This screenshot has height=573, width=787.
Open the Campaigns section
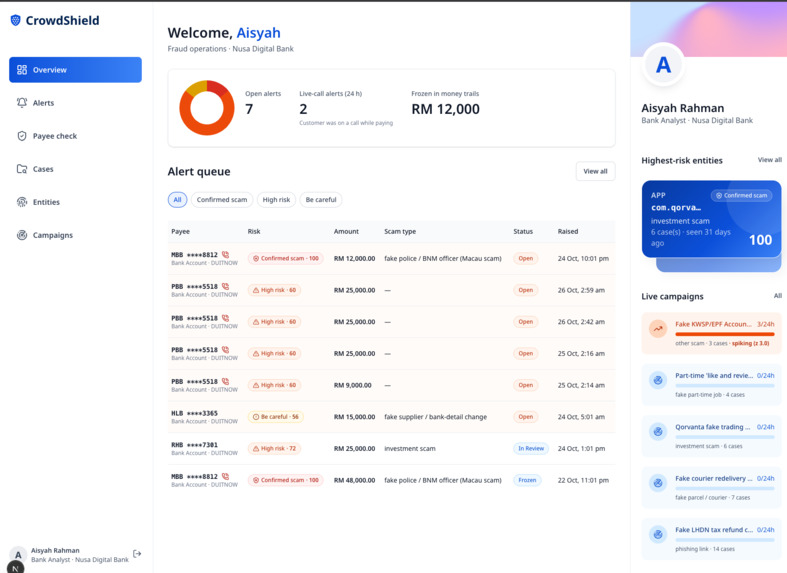75,235
